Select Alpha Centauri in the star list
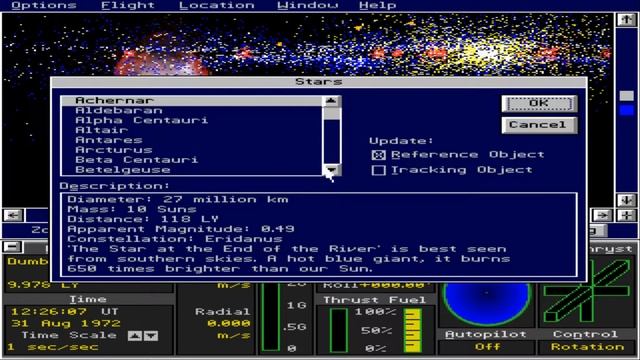Image resolution: width=640 pixels, height=360 pixels. point(191,120)
